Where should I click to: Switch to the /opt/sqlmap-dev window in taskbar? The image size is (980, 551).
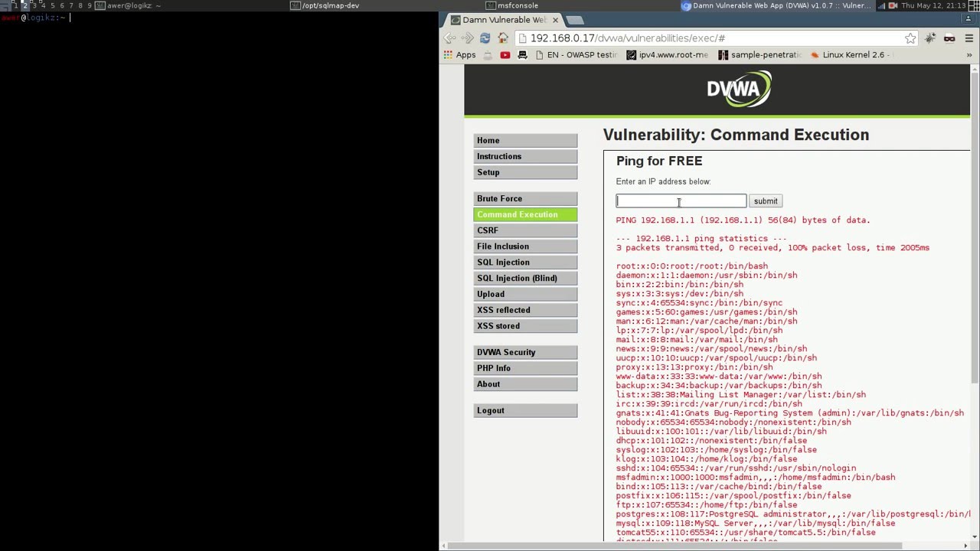coord(326,5)
